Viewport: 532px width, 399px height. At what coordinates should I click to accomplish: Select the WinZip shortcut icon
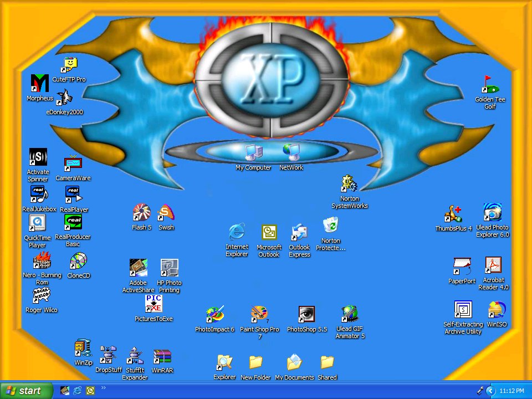click(x=83, y=349)
